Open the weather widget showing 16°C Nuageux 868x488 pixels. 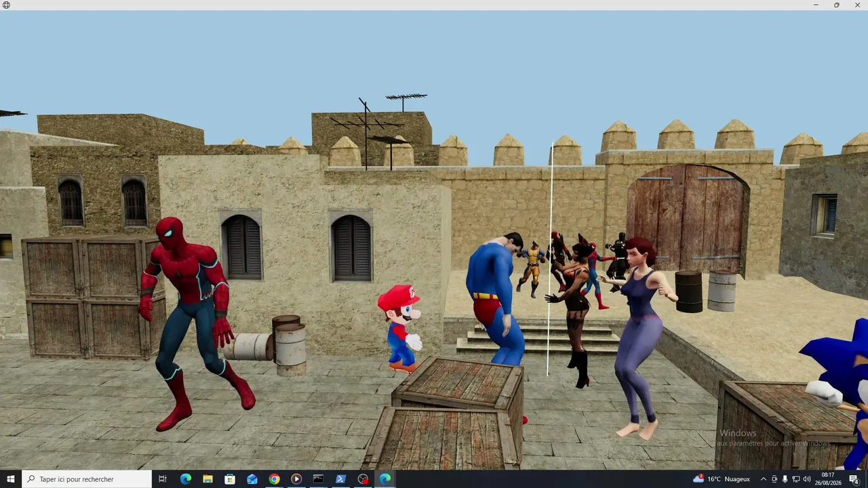point(722,479)
